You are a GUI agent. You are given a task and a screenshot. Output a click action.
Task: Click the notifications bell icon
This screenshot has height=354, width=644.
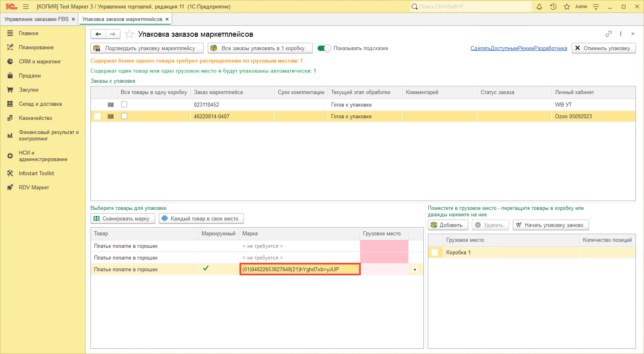[x=539, y=6]
